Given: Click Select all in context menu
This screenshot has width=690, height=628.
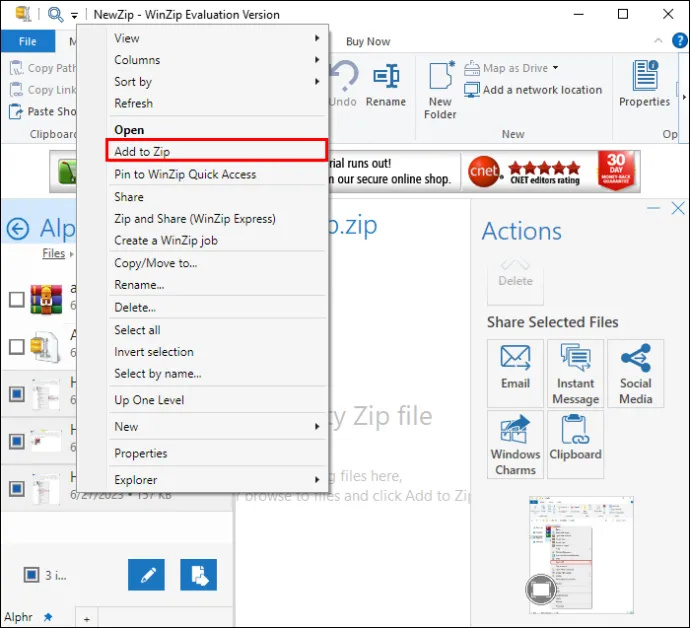Looking at the screenshot, I should pyautogui.click(x=137, y=330).
